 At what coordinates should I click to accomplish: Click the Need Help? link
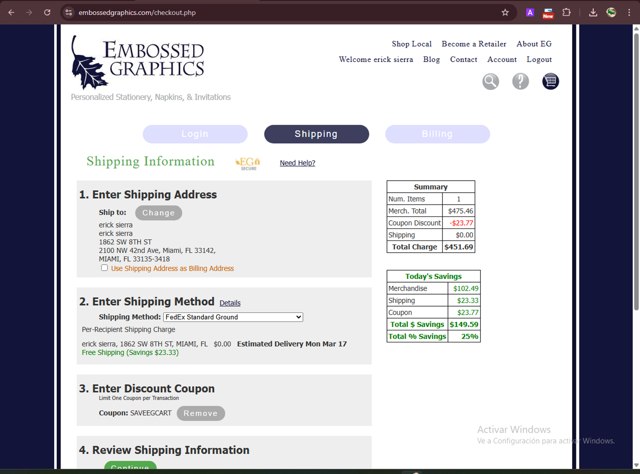pyautogui.click(x=297, y=163)
